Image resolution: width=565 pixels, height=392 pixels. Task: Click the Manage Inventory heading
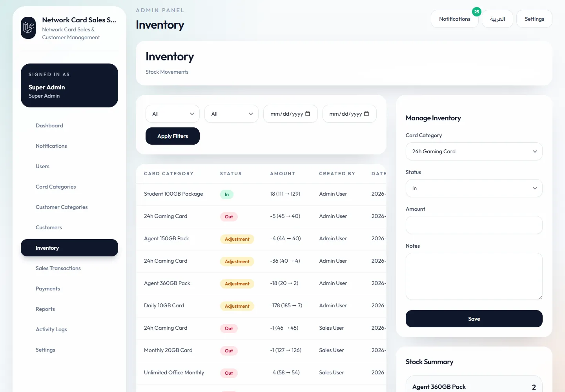(433, 118)
